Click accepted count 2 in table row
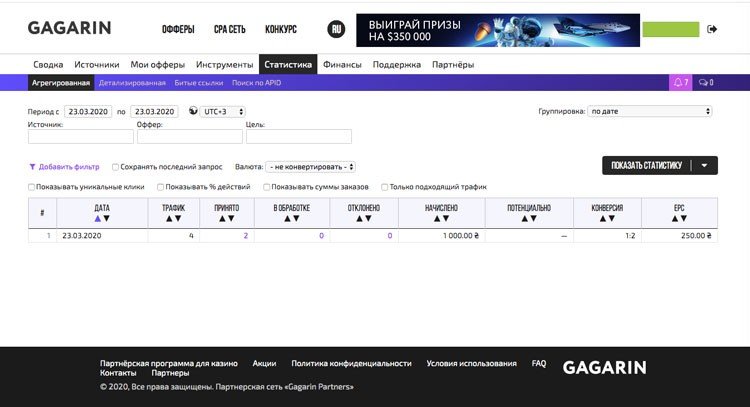Viewport: 750px width, 407px height. coord(245,236)
